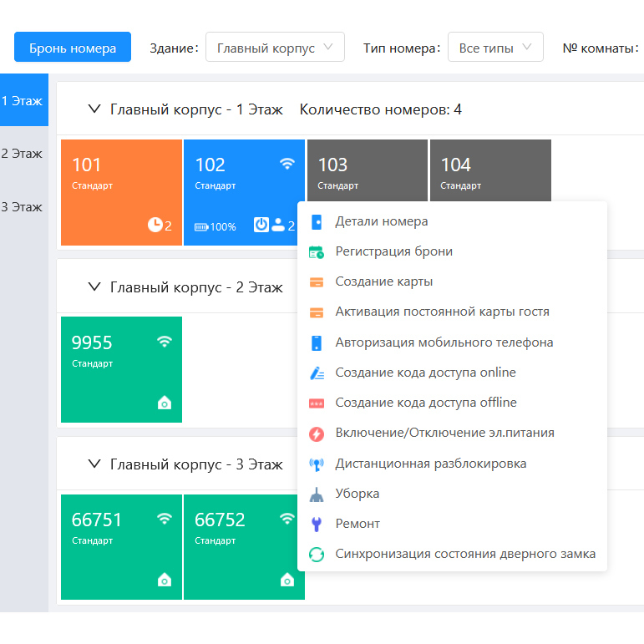Click the lock icon on room 9955
Viewport: 644px width, 644px height.
point(165,403)
